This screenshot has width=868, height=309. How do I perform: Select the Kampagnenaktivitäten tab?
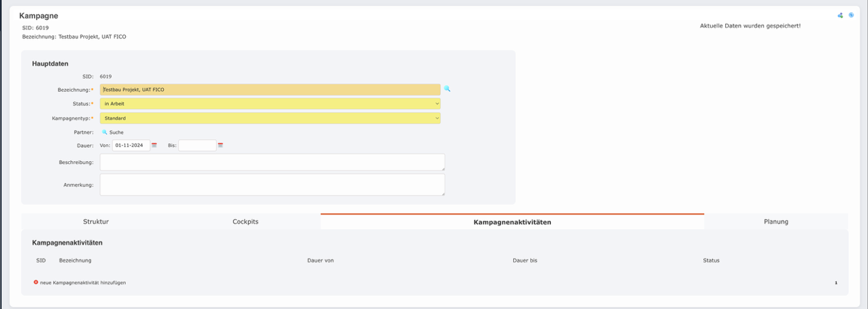coord(512,222)
